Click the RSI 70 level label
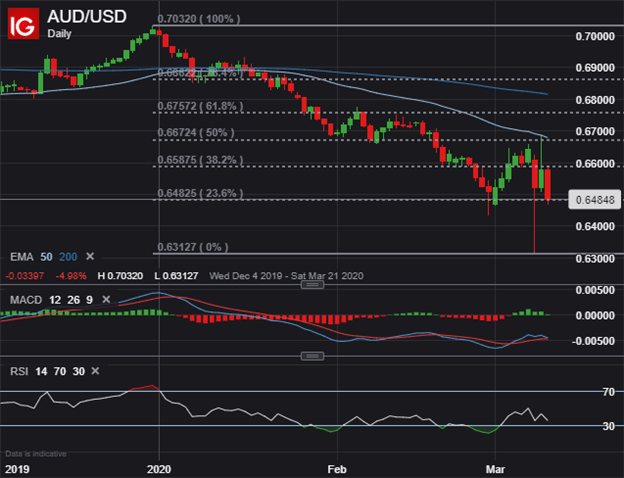Screen dimensions: 624x478 tap(608, 392)
